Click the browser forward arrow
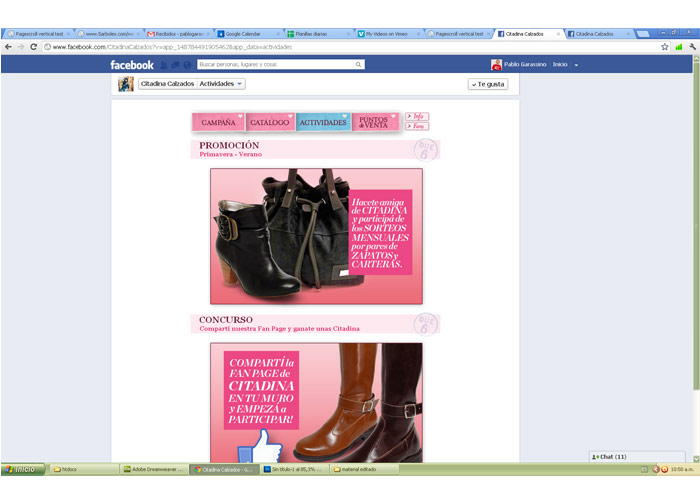 21,47
